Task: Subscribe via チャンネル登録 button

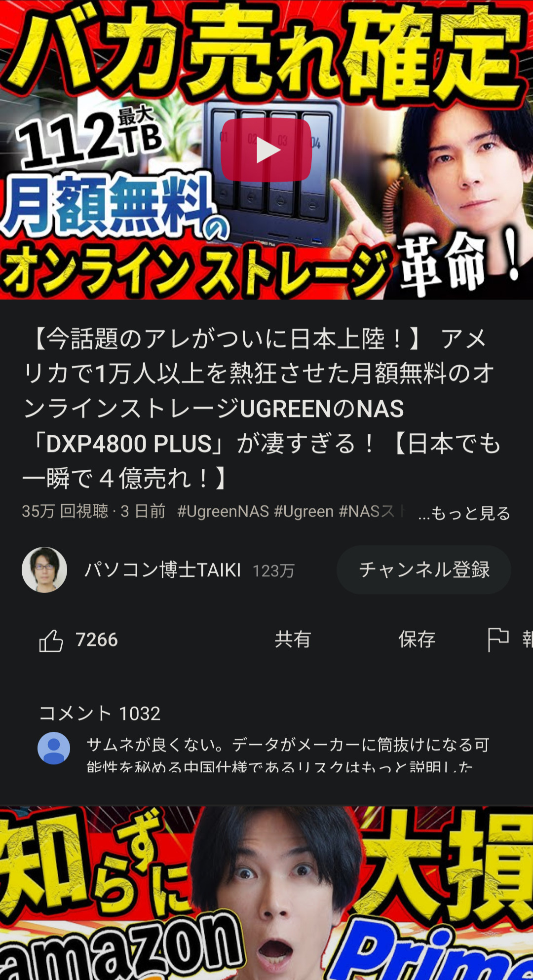Action: pos(423,569)
